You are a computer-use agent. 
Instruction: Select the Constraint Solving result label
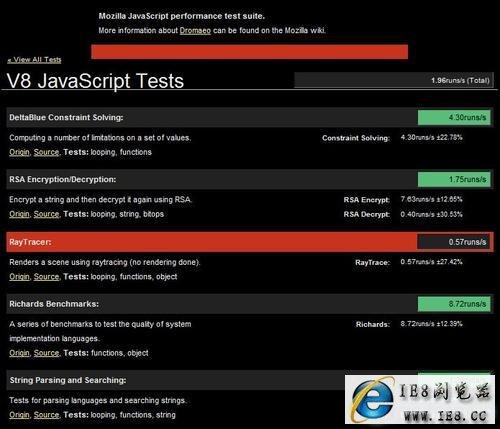[356, 138]
